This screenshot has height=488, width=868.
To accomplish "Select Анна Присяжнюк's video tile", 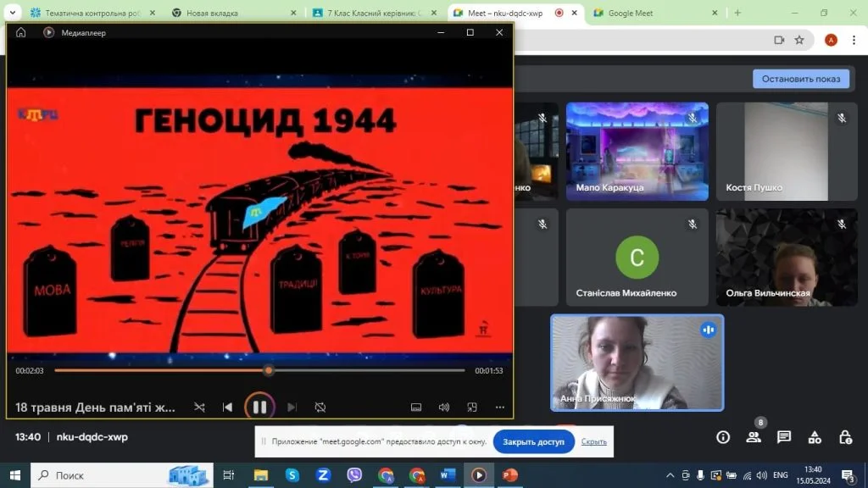I will (637, 363).
